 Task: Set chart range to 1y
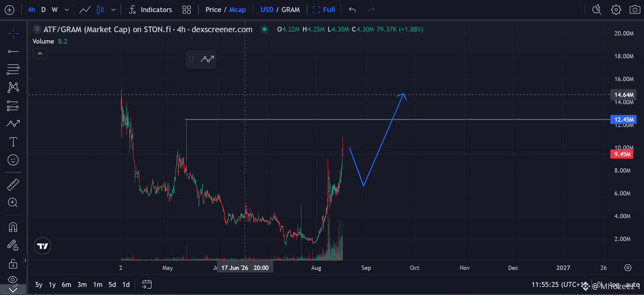click(x=52, y=285)
